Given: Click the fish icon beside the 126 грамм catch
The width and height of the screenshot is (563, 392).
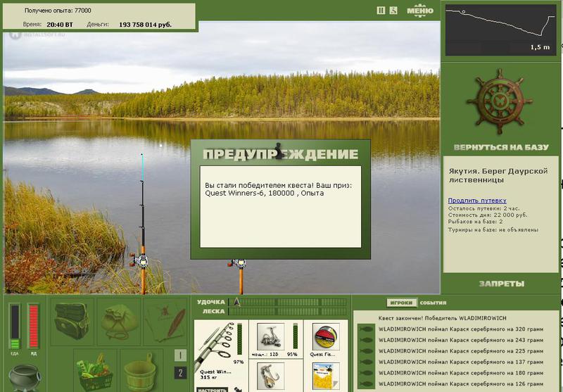Looking at the screenshot, I should click(x=366, y=384).
